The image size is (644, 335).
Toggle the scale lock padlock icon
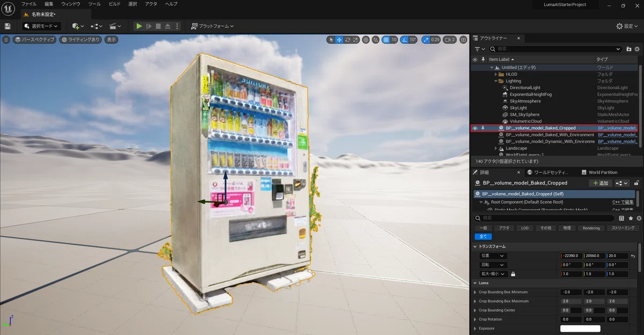click(x=513, y=274)
